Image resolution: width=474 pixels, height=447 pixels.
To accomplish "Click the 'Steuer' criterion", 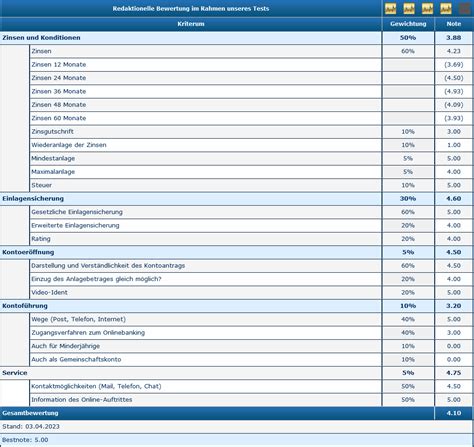I will 42,185.
